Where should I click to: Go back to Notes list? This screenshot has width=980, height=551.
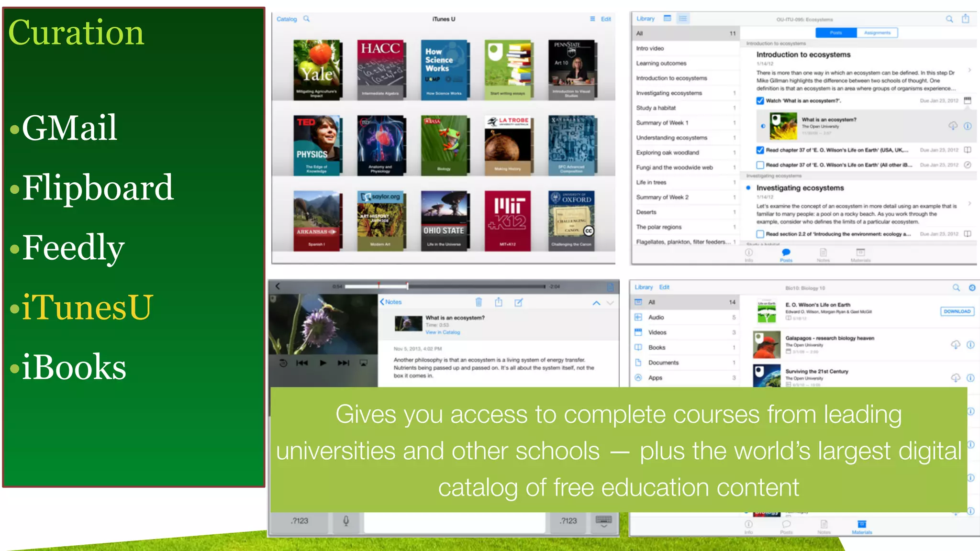[x=390, y=302]
